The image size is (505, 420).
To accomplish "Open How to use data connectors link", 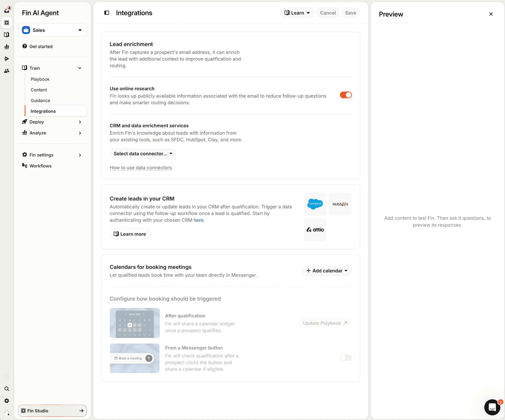I will pyautogui.click(x=141, y=168).
